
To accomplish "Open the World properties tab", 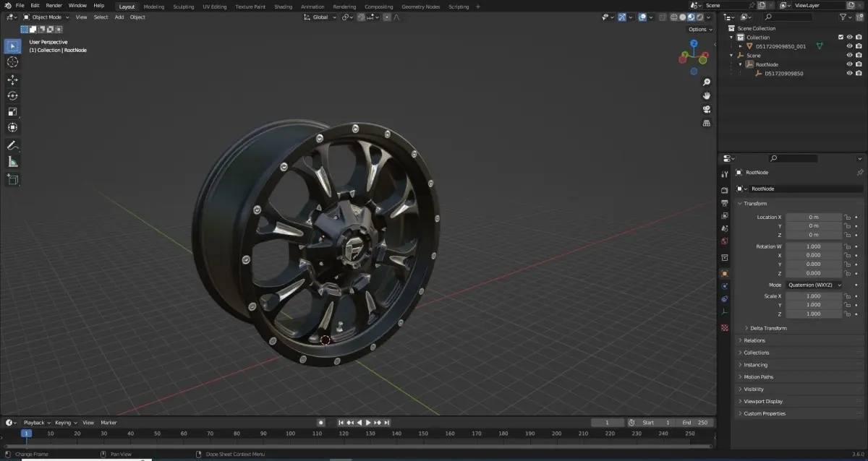I will pyautogui.click(x=725, y=241).
